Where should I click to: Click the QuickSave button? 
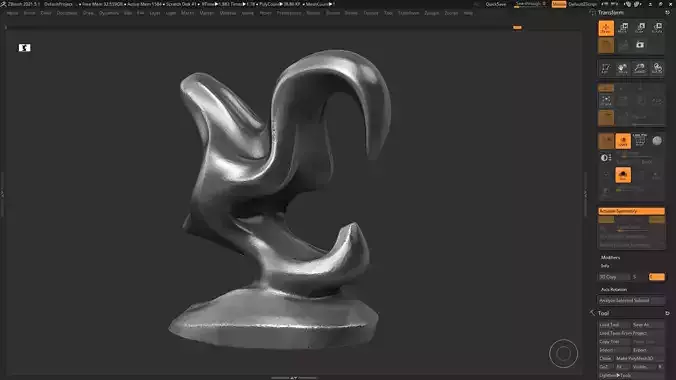(496, 4)
